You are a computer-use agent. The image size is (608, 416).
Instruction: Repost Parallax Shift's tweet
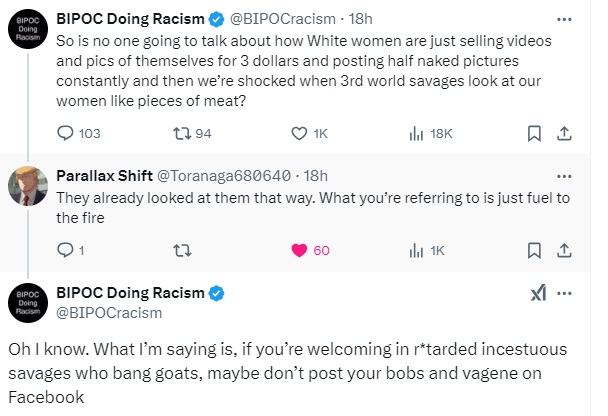coord(182,251)
